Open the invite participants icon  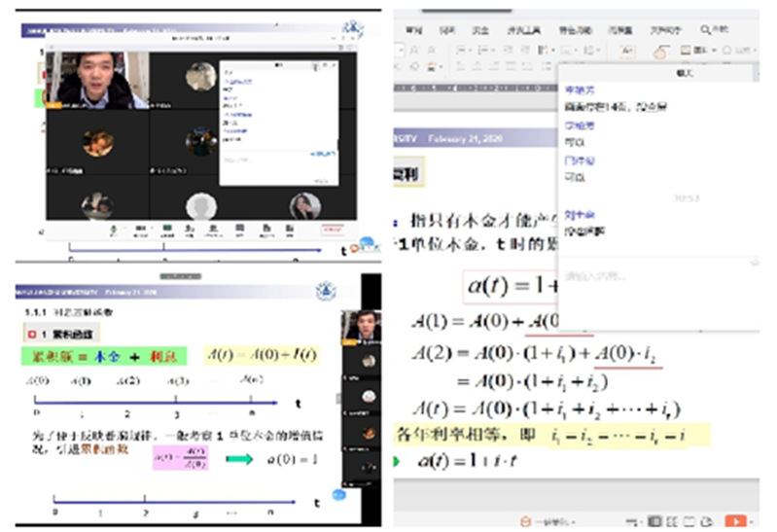(x=189, y=230)
